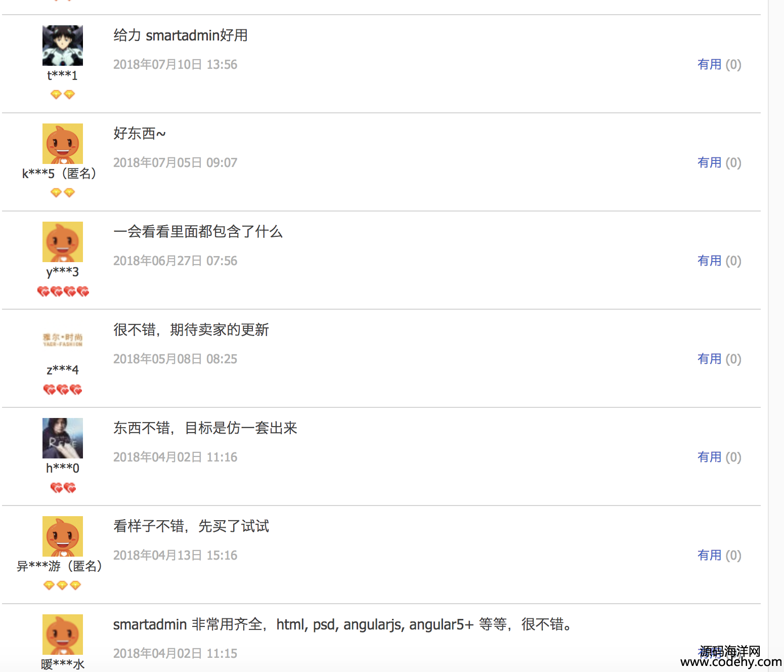Click y***3's orange mascot avatar
This screenshot has height=672, width=784.
63,242
